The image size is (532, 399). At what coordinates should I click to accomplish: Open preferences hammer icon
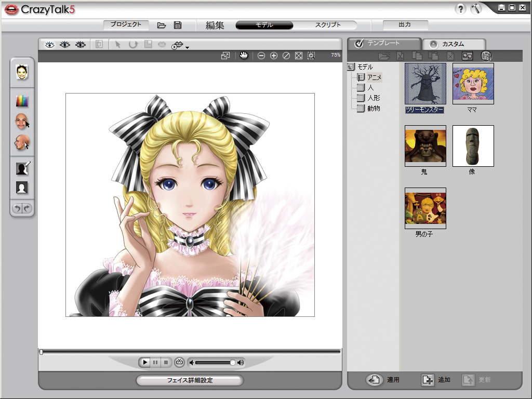[x=476, y=8]
